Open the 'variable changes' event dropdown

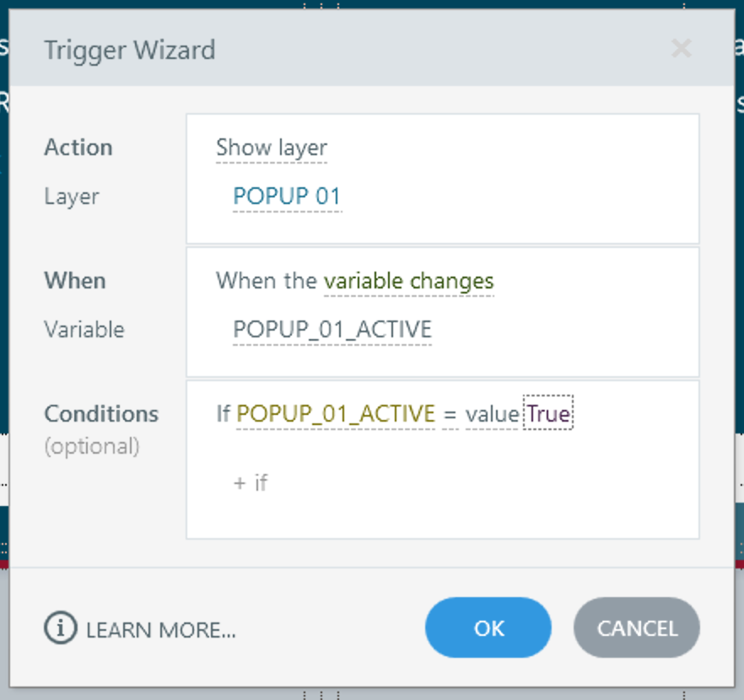tap(409, 281)
